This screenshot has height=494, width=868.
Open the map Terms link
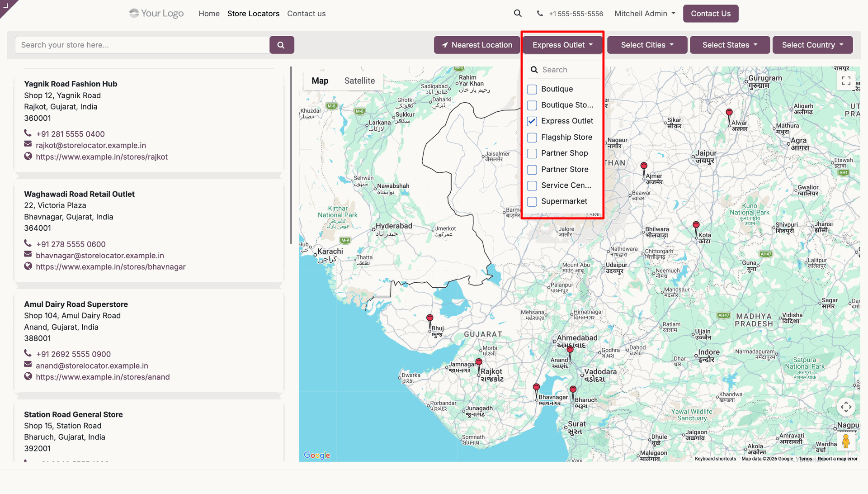[x=805, y=459]
